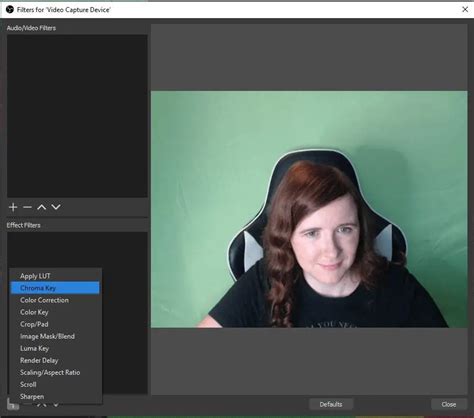
Task: Choose the Chroma Key filter
Action: 55,288
